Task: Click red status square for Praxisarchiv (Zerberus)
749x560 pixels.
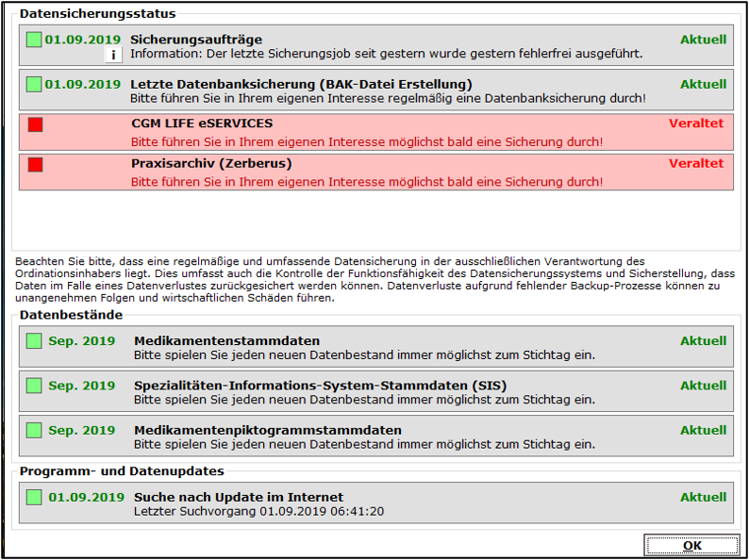Action: [35, 165]
